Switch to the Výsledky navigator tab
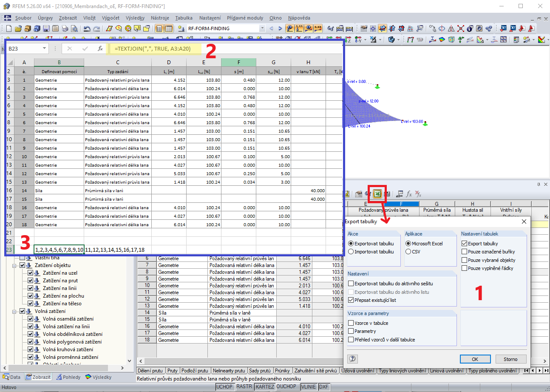Image resolution: width=550 pixels, height=392 pixels. (98, 377)
